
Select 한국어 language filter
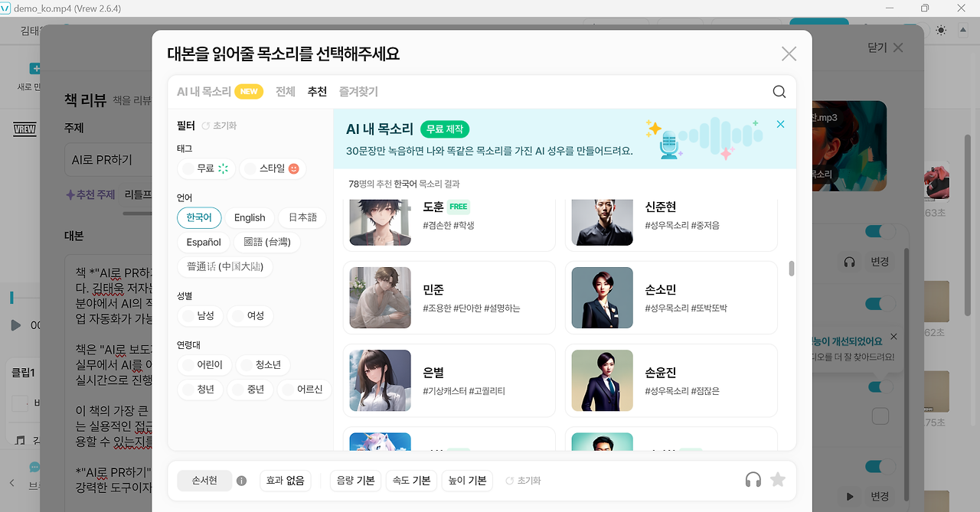(199, 217)
